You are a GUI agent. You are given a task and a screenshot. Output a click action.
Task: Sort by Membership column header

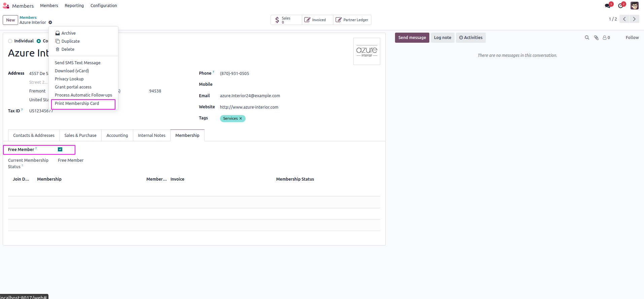[49, 179]
